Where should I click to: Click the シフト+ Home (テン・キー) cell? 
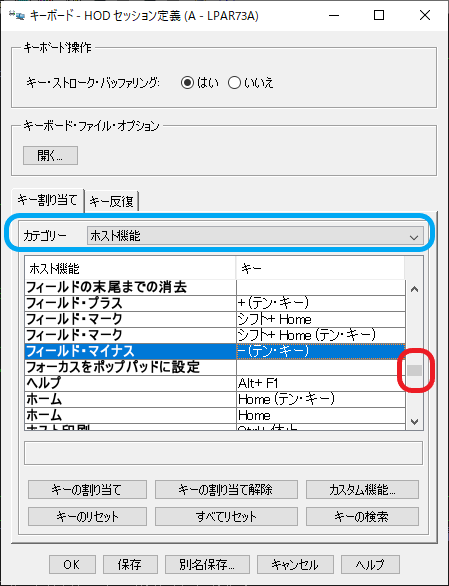321,335
